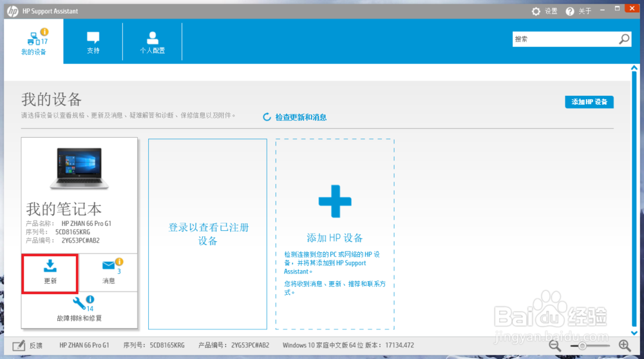Open the 反馈 feedback icon
This screenshot has height=359, width=644.
click(x=19, y=345)
